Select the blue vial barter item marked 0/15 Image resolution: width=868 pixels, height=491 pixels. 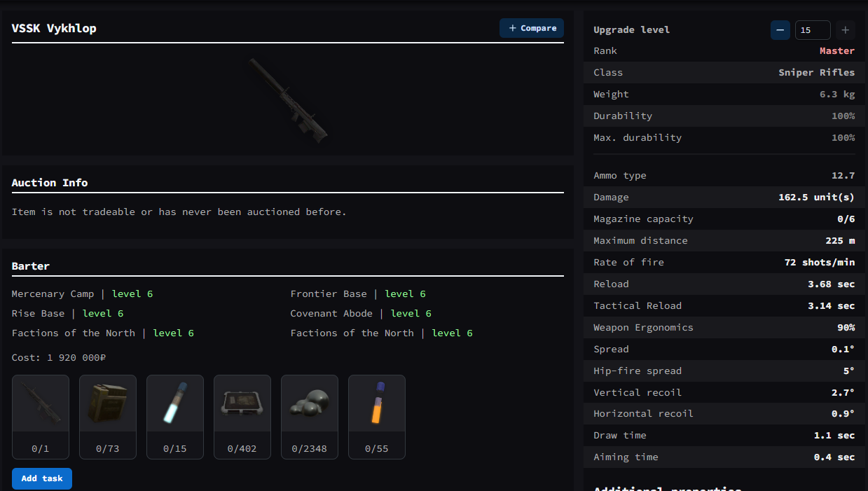pos(175,417)
